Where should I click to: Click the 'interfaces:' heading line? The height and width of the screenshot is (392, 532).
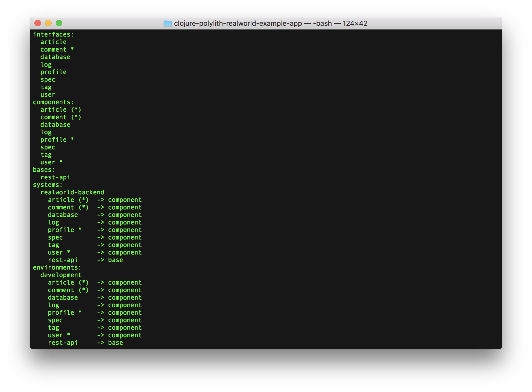click(53, 34)
